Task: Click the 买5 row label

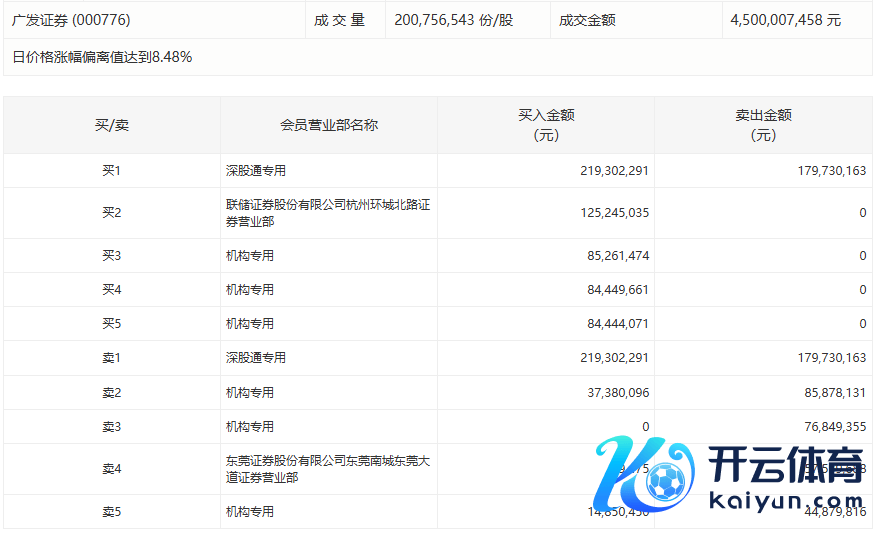Action: coord(111,324)
